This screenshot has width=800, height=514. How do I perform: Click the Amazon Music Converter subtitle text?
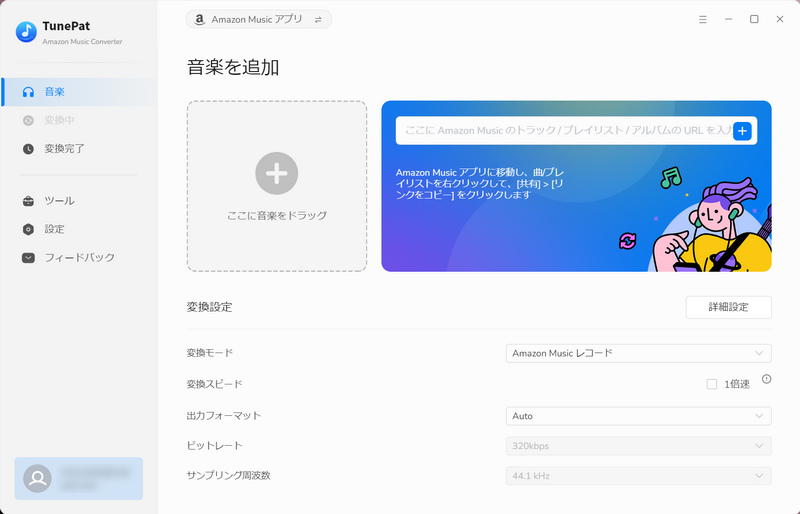[x=82, y=42]
